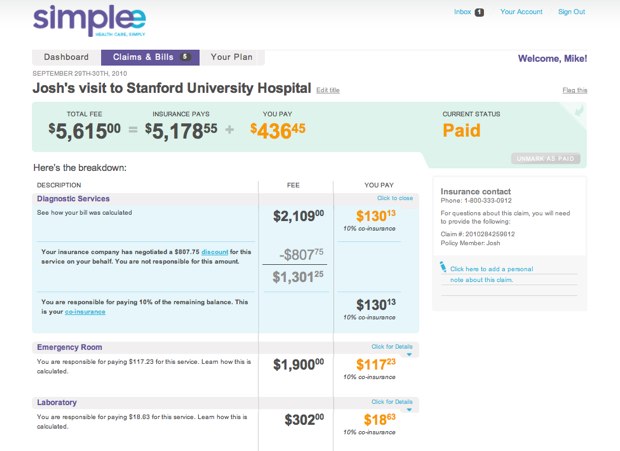Viewport: 620px width, 451px height.
Task: Expand Emergency Room details
Action: 391,347
